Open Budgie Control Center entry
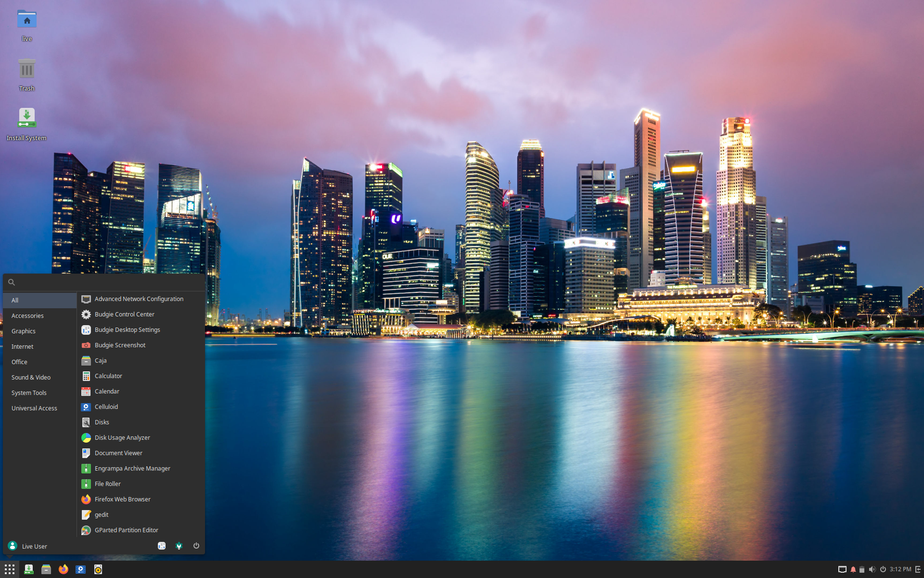Screen dimensions: 924x578 click(141, 315)
